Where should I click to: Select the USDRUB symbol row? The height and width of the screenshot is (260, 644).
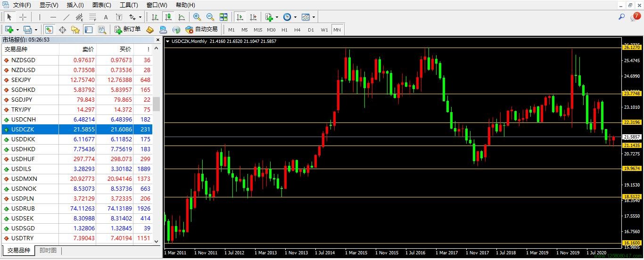point(77,209)
